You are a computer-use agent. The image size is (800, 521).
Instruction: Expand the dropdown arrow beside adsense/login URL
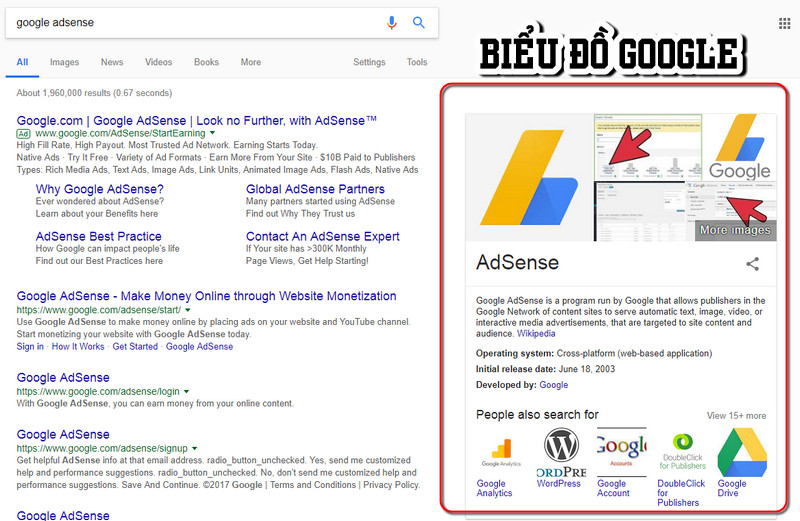[x=186, y=391]
